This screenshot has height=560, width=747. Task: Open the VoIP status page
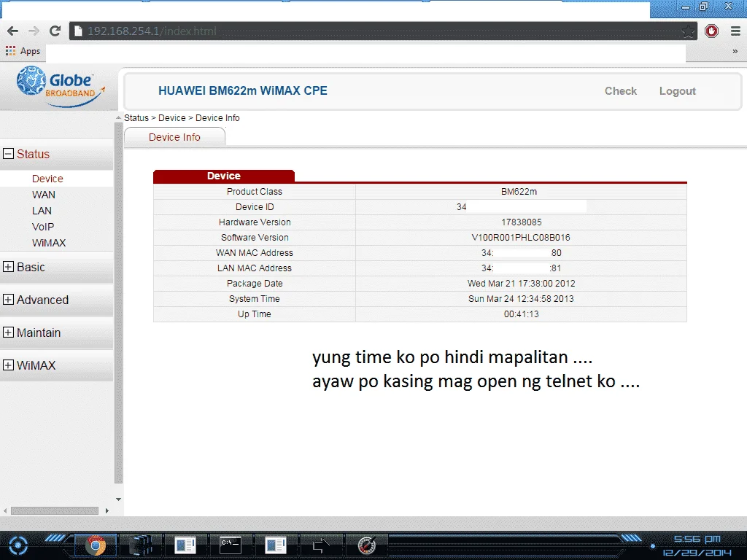click(x=43, y=227)
